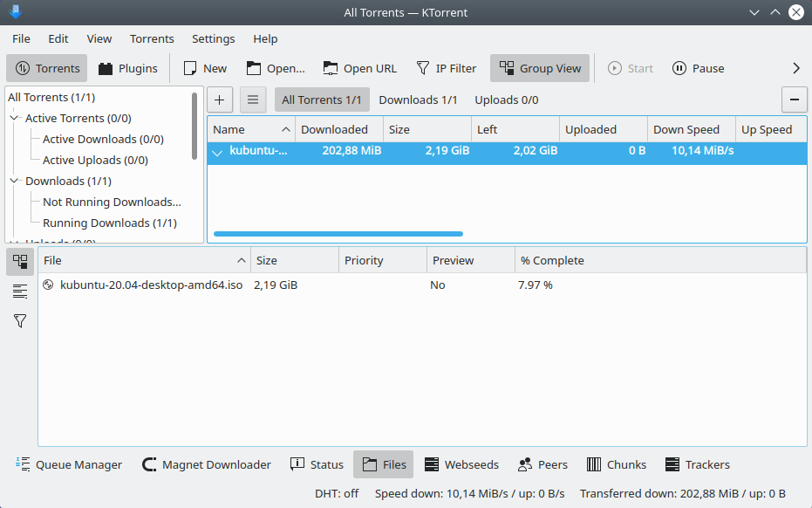
Task: Open the Trackers panel tab
Action: point(698,464)
